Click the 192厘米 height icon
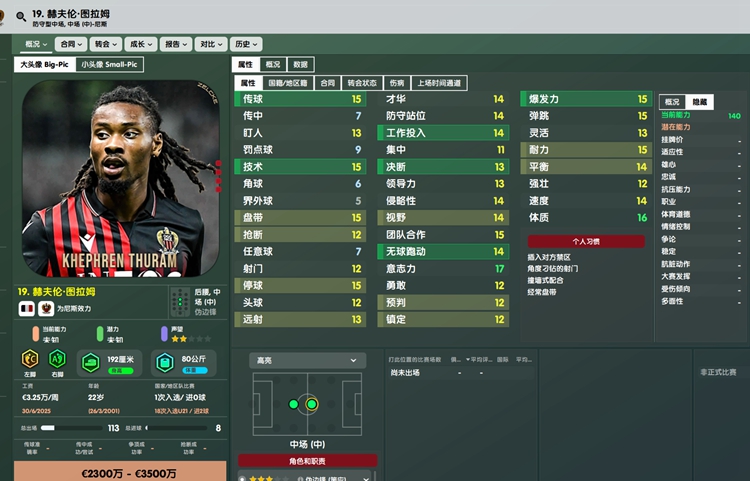The width and height of the screenshot is (750, 481). point(90,363)
